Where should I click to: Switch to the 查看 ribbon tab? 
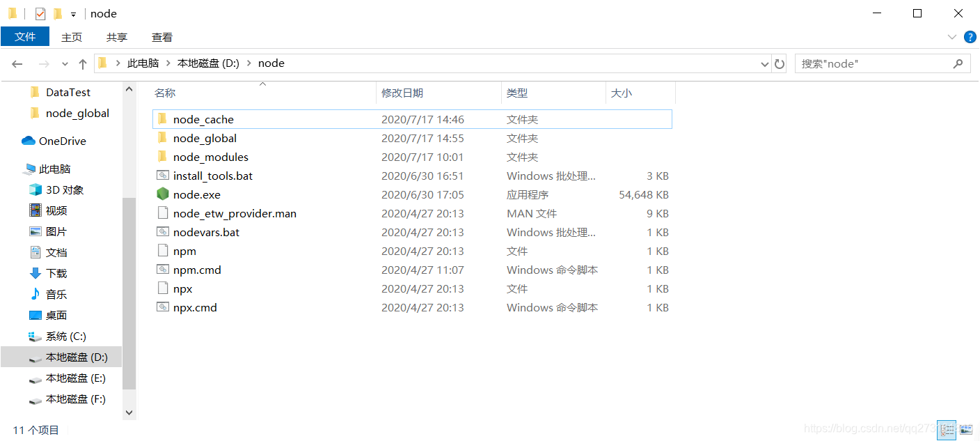(162, 37)
